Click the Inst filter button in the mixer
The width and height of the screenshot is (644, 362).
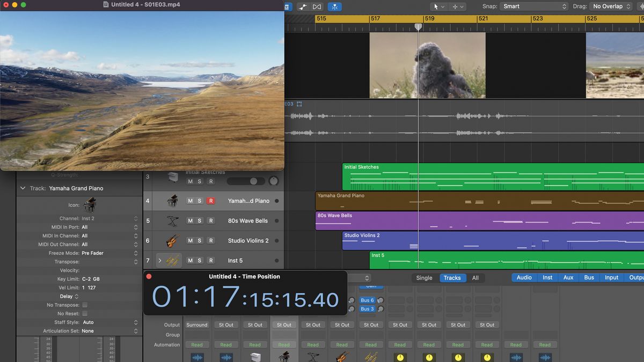[x=547, y=277]
